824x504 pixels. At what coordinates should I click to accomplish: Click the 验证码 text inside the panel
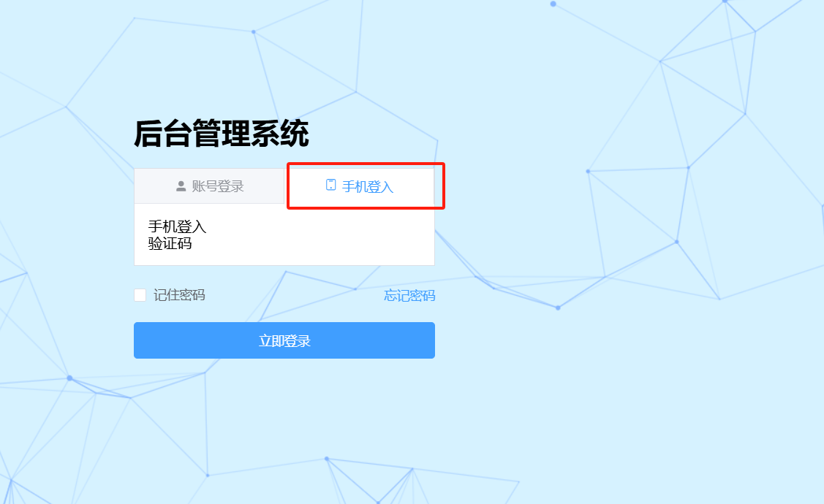(170, 244)
